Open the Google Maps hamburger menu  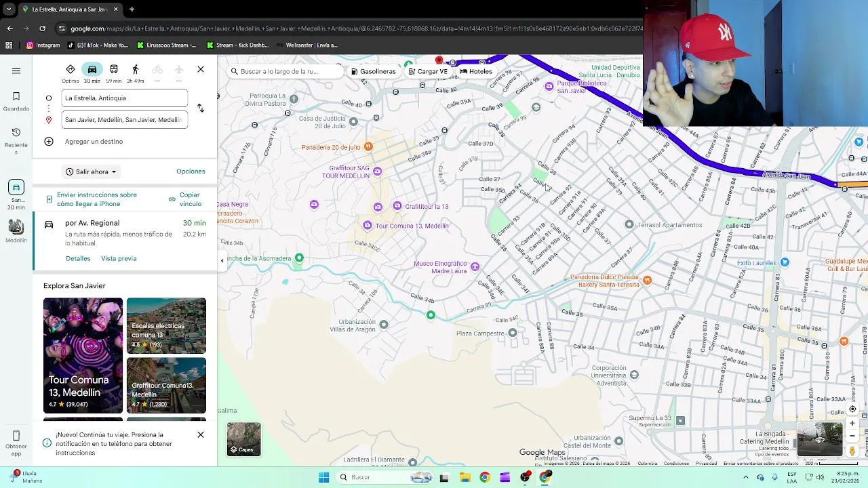click(x=16, y=70)
